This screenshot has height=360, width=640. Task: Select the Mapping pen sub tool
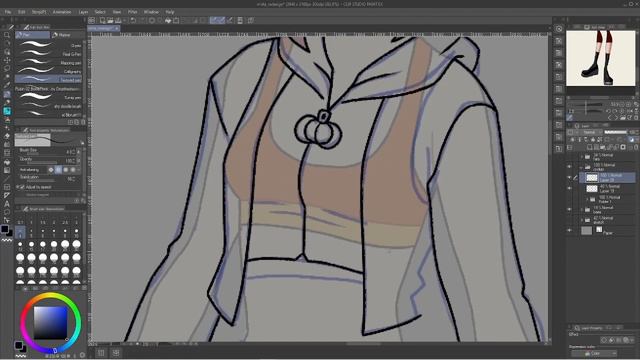49,62
